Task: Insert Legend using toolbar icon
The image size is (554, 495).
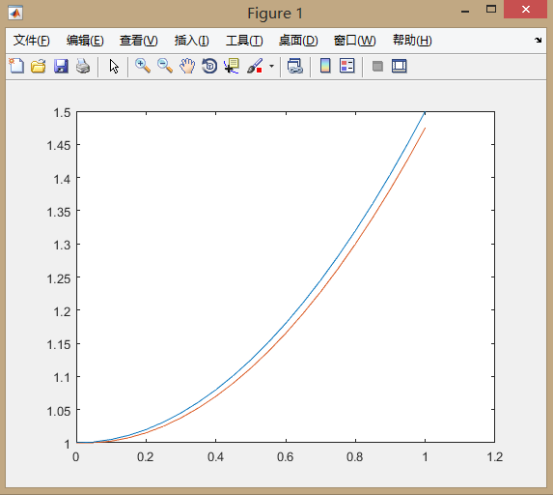Action: [347, 66]
